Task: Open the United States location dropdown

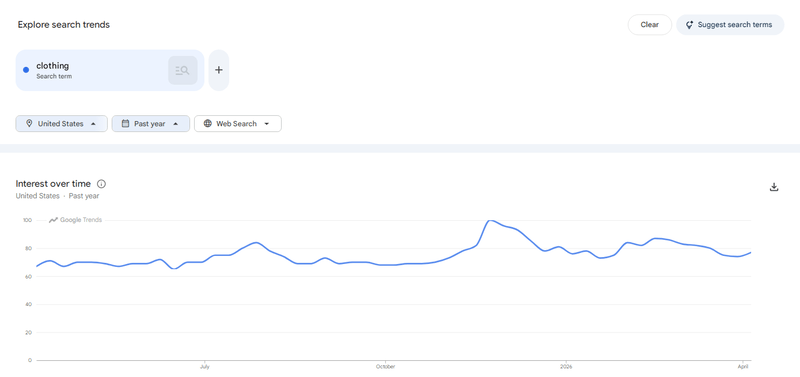Action: pos(61,123)
